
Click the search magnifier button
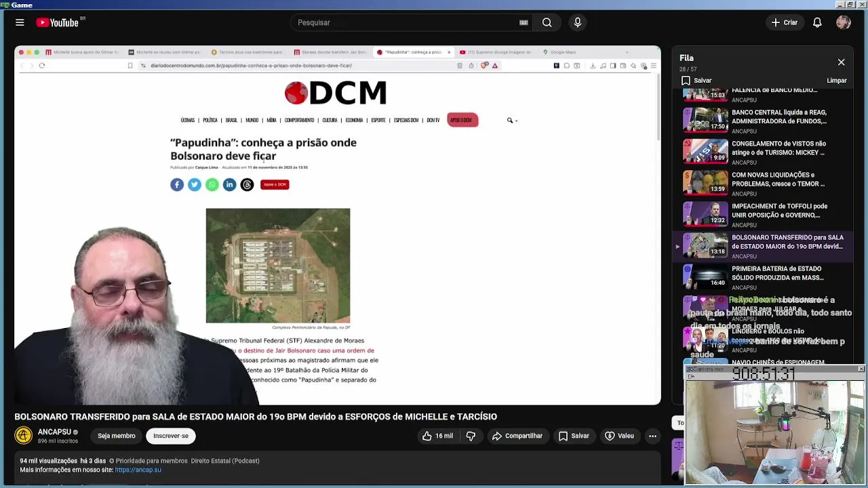click(547, 22)
